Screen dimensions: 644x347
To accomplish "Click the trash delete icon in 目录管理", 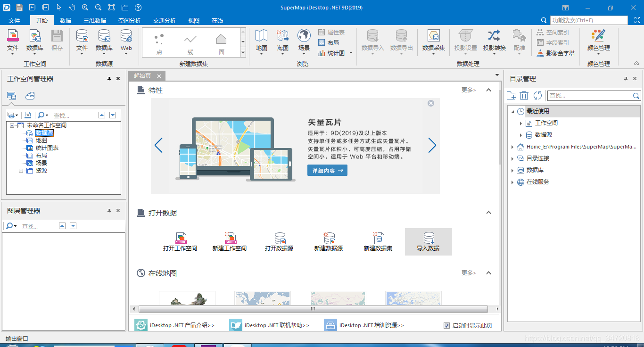I will click(x=524, y=95).
